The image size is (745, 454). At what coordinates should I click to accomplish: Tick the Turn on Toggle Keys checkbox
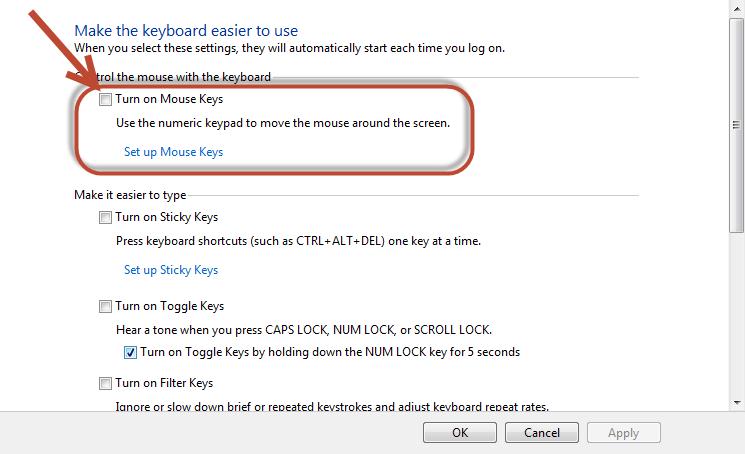pyautogui.click(x=106, y=306)
